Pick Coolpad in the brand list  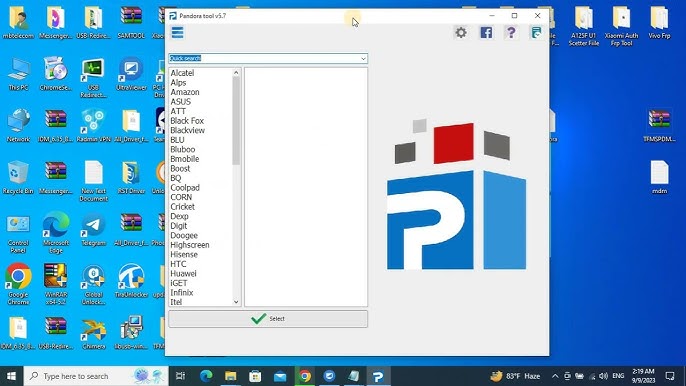coord(185,187)
